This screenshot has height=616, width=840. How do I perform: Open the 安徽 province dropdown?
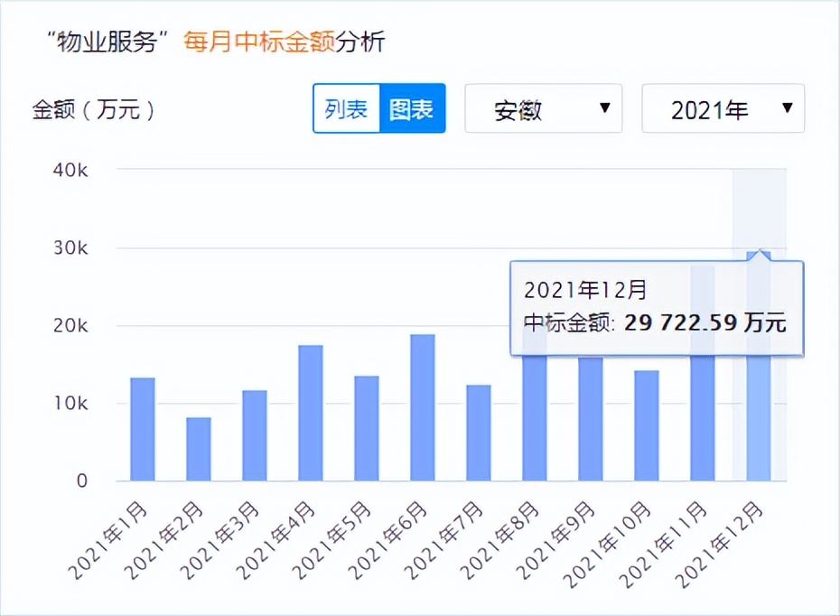tap(543, 108)
